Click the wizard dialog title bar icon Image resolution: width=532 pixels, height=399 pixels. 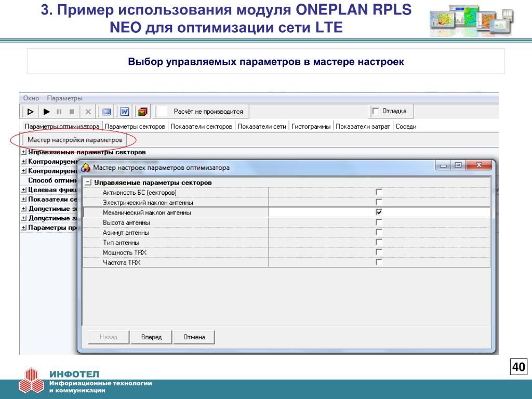(86, 168)
